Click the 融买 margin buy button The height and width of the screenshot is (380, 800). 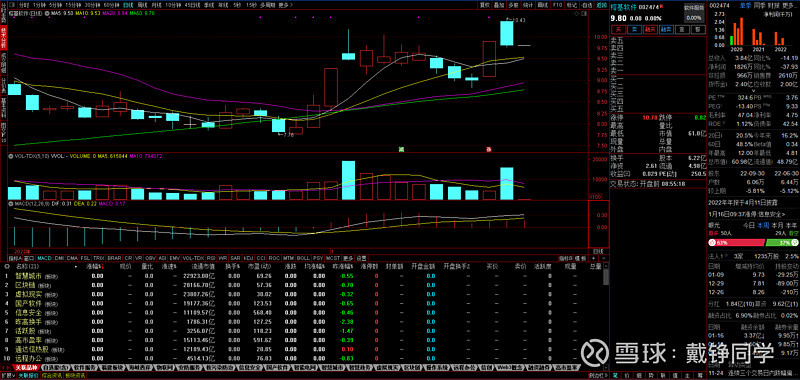point(650,30)
